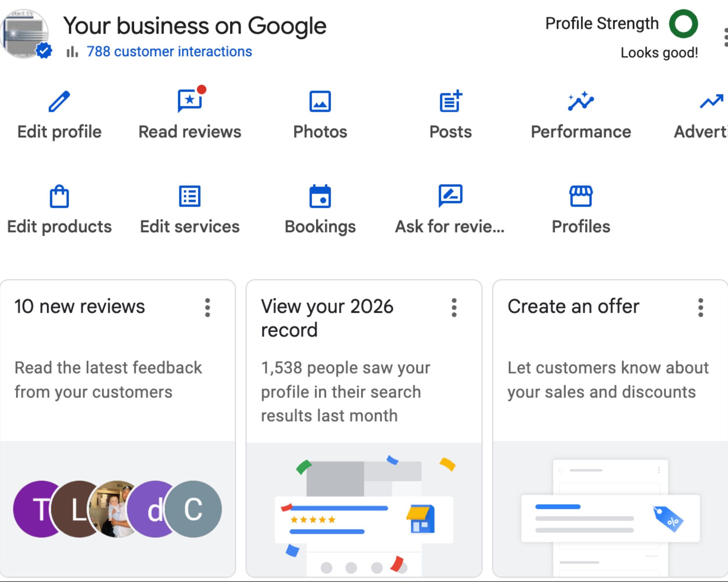Click 'Let customers know about your sales' text

[608, 379]
